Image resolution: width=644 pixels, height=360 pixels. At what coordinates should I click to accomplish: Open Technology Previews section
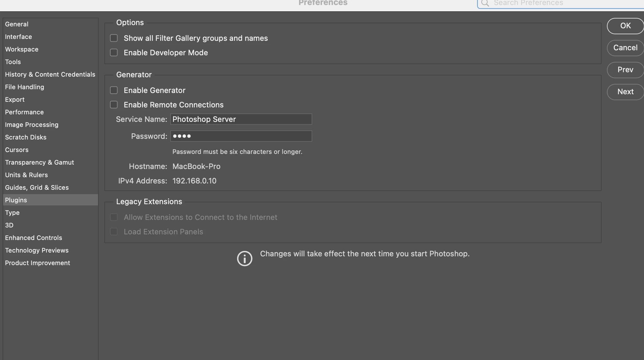tap(37, 250)
